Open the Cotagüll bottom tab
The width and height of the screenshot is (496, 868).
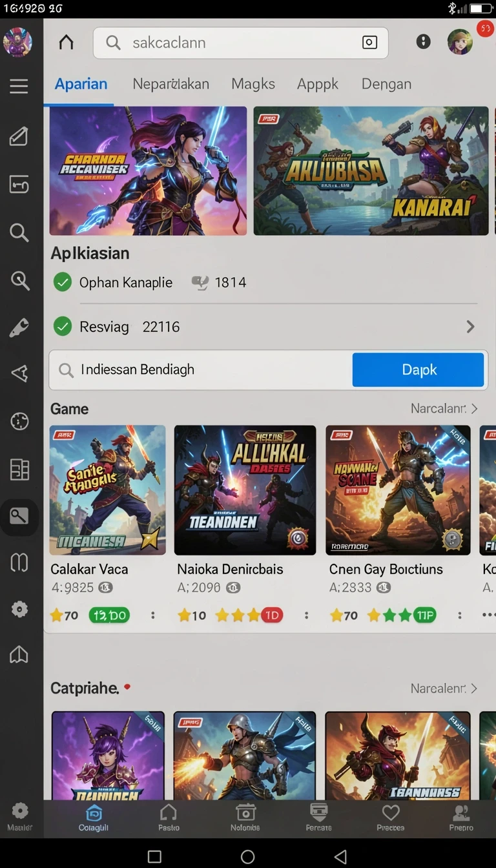pos(94,818)
